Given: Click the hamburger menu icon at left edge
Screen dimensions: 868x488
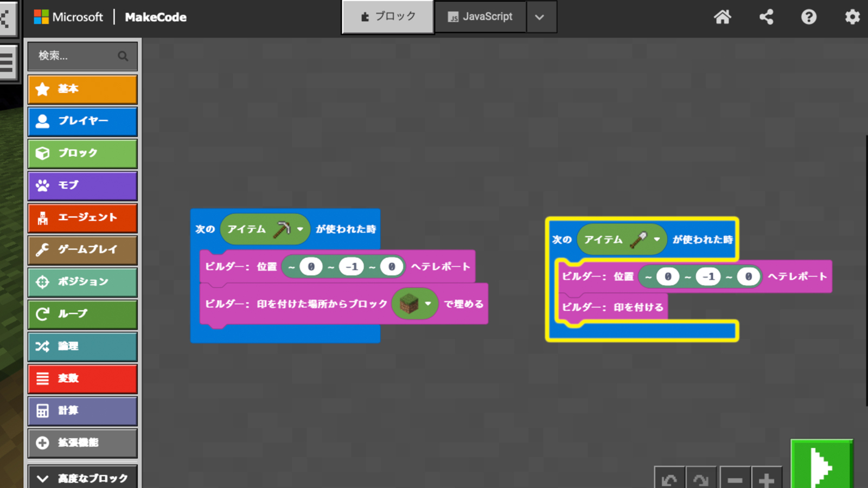Looking at the screenshot, I should coord(7,62).
